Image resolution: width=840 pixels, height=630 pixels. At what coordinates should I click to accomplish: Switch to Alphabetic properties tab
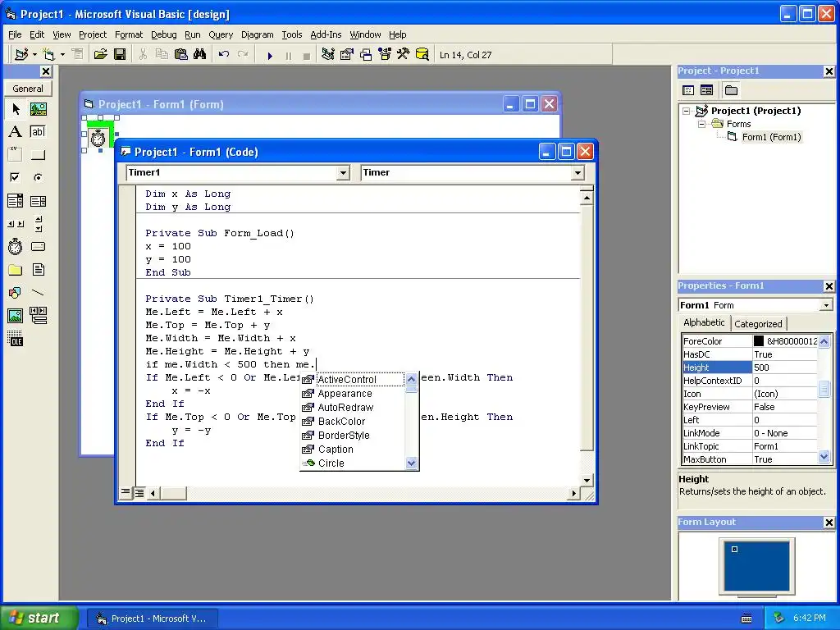[x=704, y=322]
